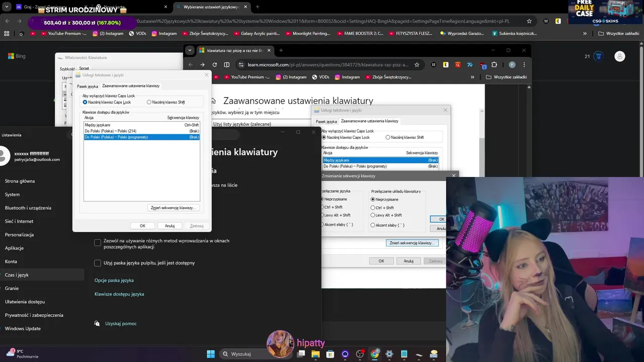The height and width of the screenshot is (362, 644).
Task: Switch to Zaawansowane ustawienia klawiszy tab
Action: pos(131,86)
